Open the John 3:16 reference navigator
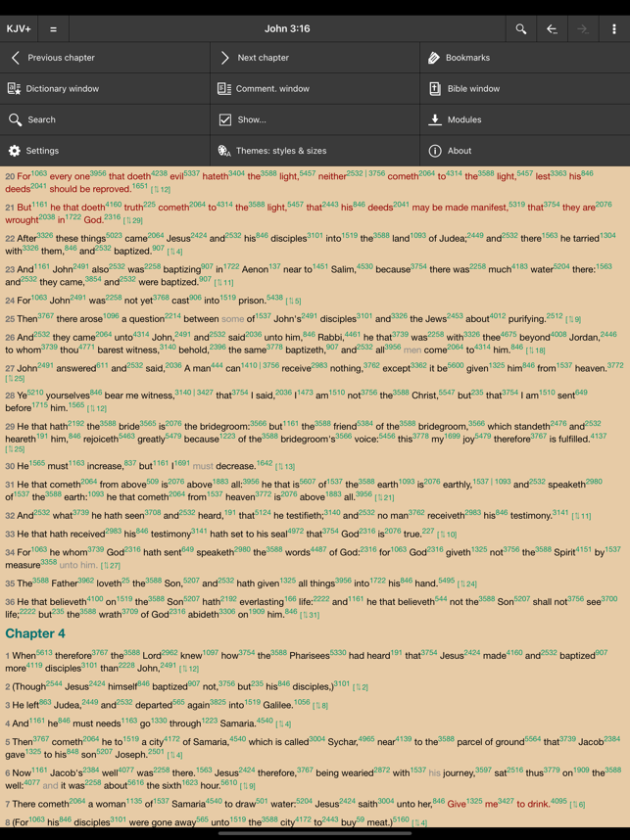 click(287, 29)
